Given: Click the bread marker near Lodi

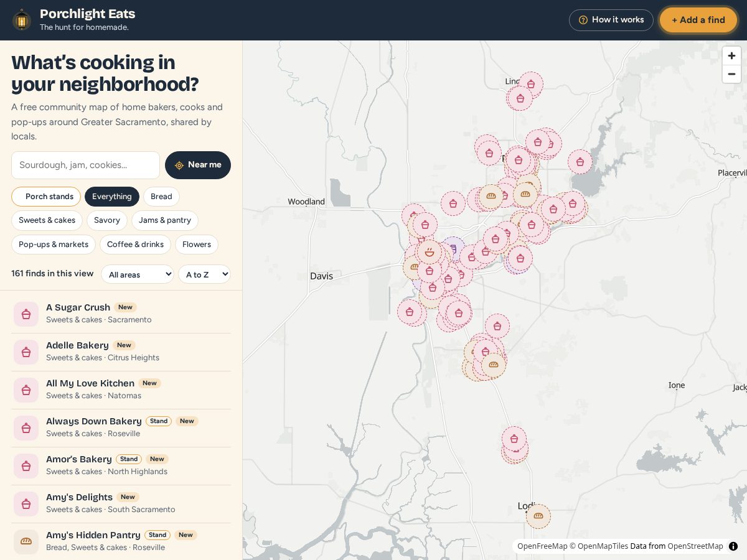Looking at the screenshot, I should [x=538, y=516].
